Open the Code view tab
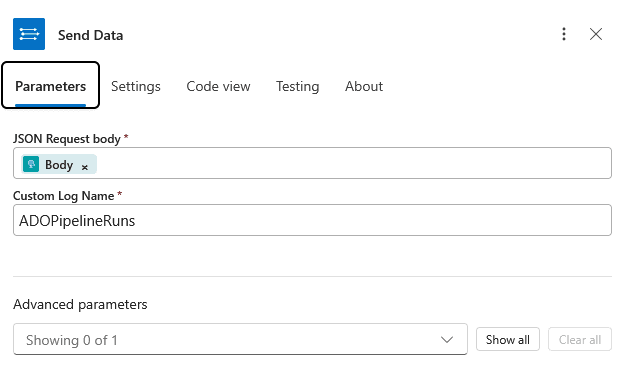 218,86
